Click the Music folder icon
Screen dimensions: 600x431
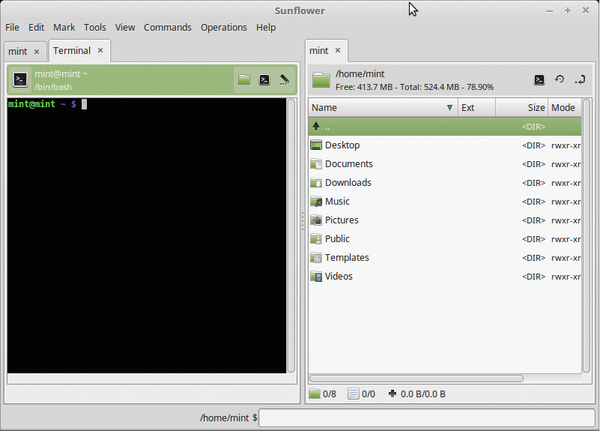coord(316,201)
